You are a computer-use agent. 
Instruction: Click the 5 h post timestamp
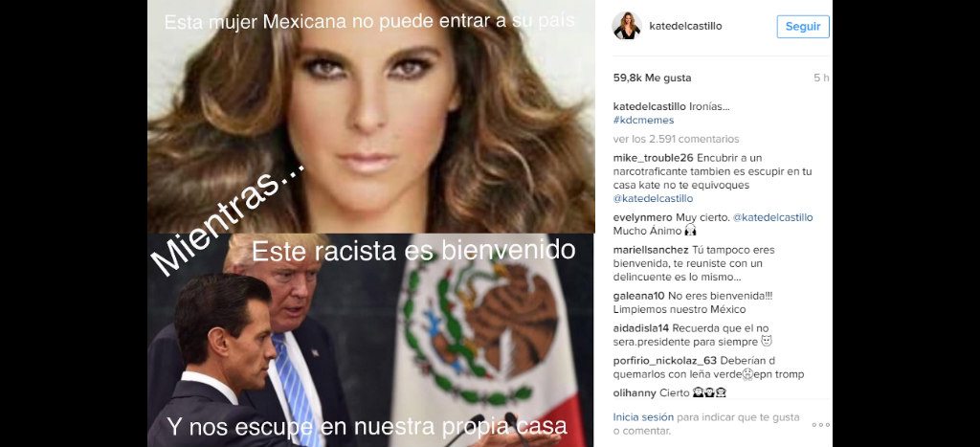(x=821, y=78)
